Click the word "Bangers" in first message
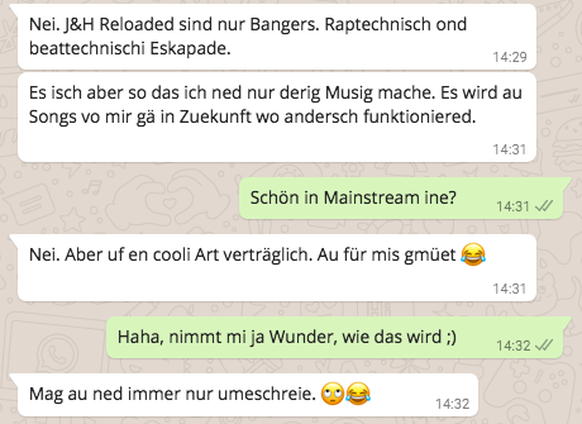The height and width of the screenshot is (424, 582). pyautogui.click(x=285, y=25)
